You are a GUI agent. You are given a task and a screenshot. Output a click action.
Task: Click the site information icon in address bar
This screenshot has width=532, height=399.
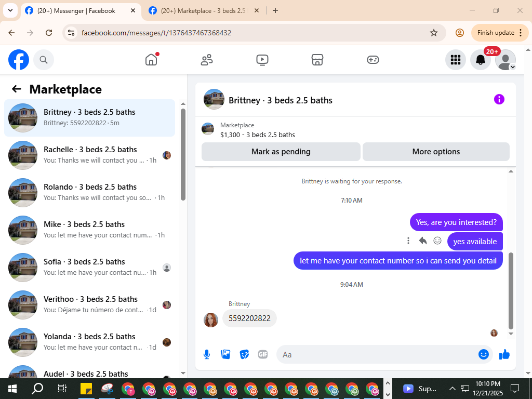coord(71,33)
